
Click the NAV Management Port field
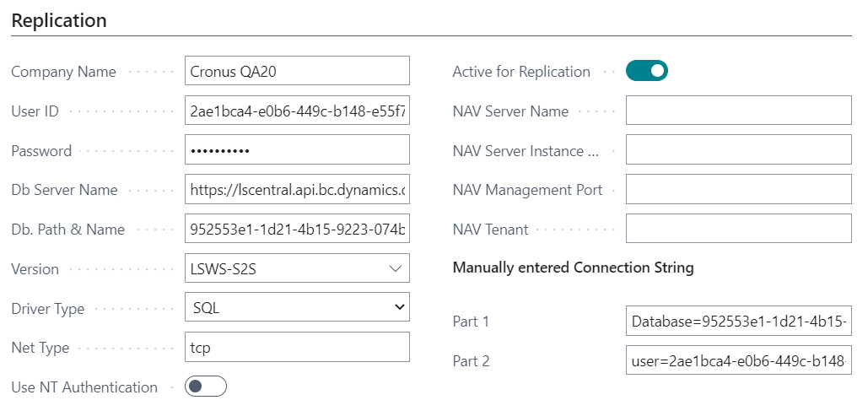point(738,190)
